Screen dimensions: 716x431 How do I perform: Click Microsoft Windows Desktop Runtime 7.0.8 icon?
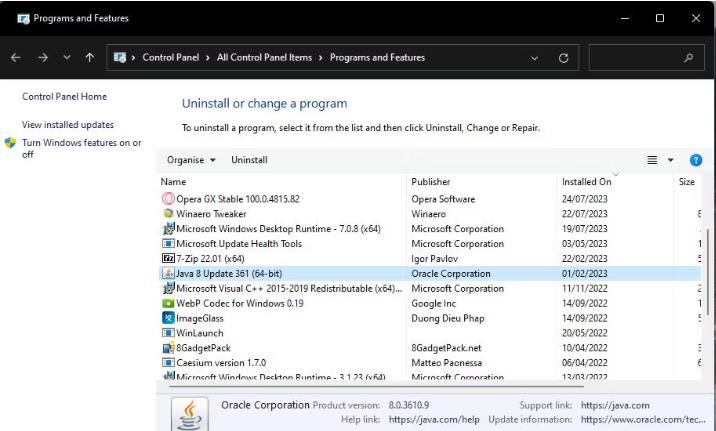tap(168, 228)
